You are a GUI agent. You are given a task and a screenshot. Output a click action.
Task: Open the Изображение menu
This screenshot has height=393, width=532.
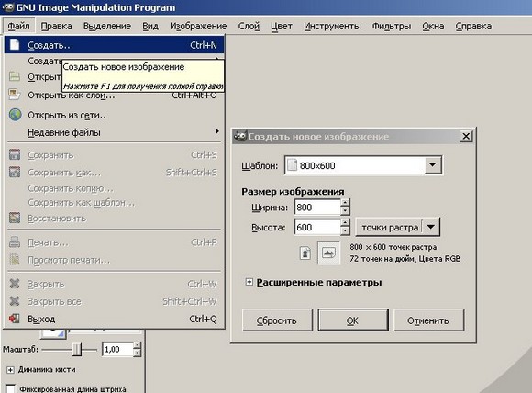tap(198, 26)
